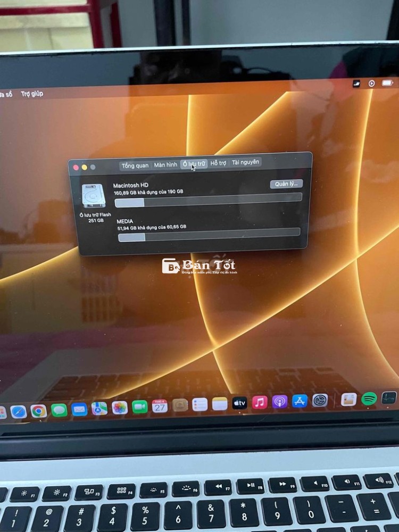399x532 pixels.
Task: Click the '160,89 GB khả dụng của 190 GB' text
Action: [148, 192]
